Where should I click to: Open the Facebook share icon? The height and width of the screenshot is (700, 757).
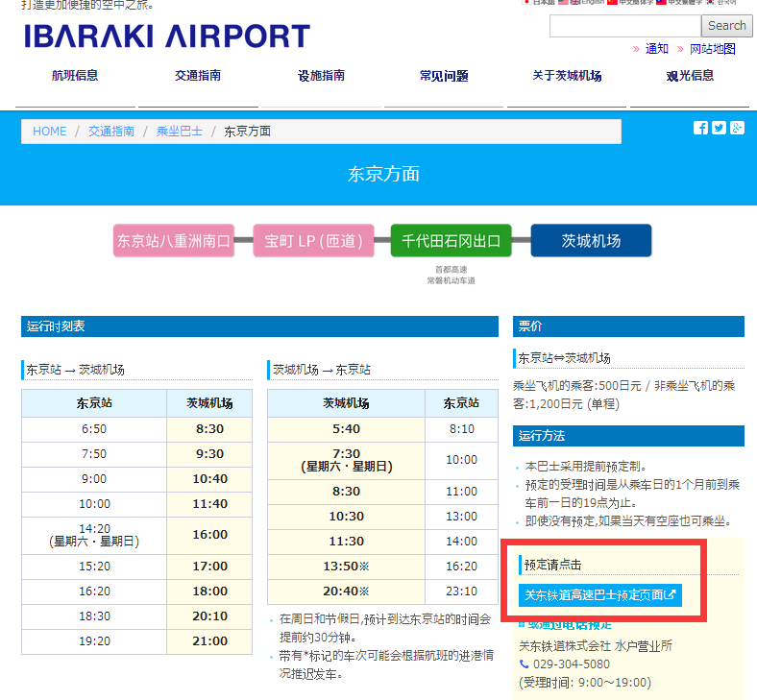(x=700, y=128)
